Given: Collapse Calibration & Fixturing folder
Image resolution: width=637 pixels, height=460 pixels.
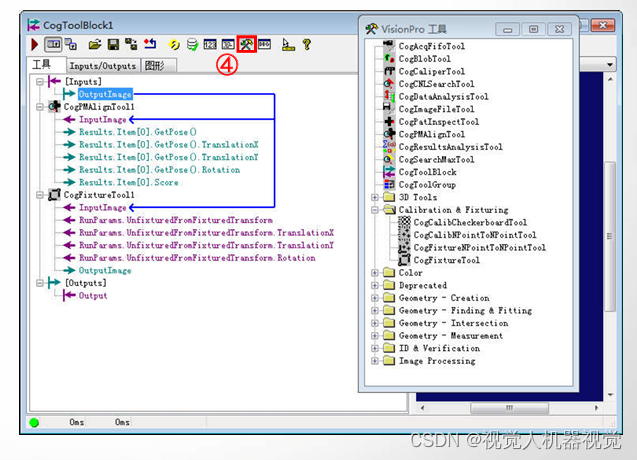Looking at the screenshot, I should (375, 210).
